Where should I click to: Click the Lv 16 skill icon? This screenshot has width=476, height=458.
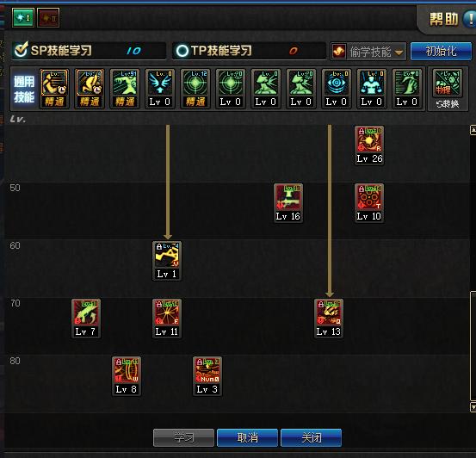point(288,197)
